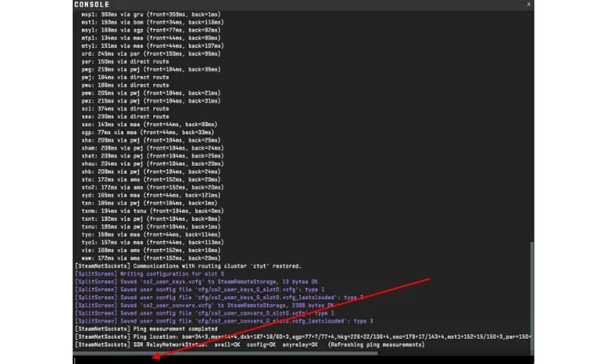The image size is (607, 364).
Task: Select the 'par: 150ms via direct route' line
Action: [125, 61]
